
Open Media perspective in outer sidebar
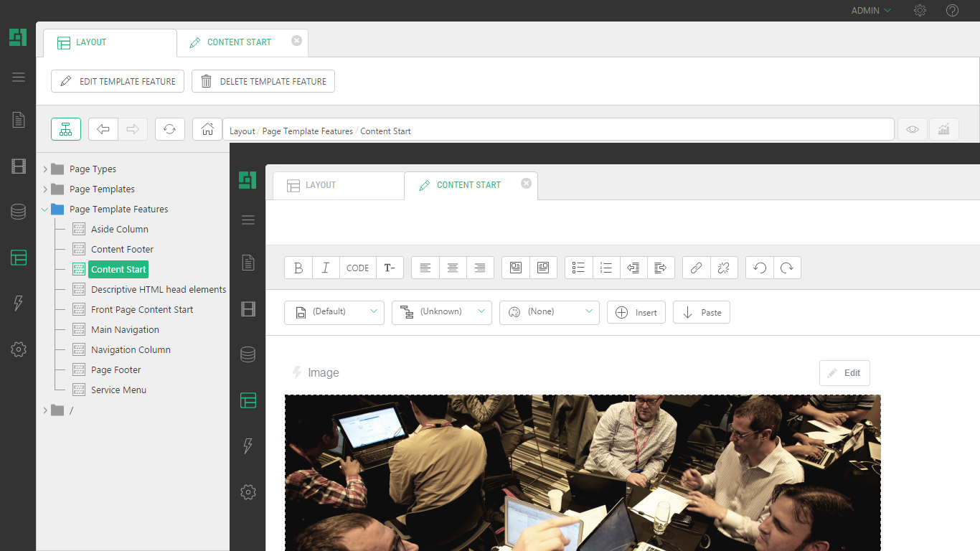tap(19, 166)
